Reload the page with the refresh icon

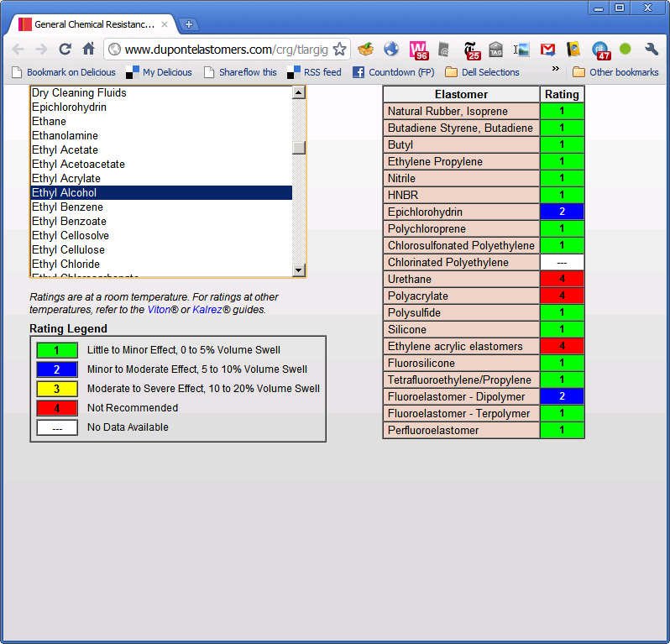(65, 50)
